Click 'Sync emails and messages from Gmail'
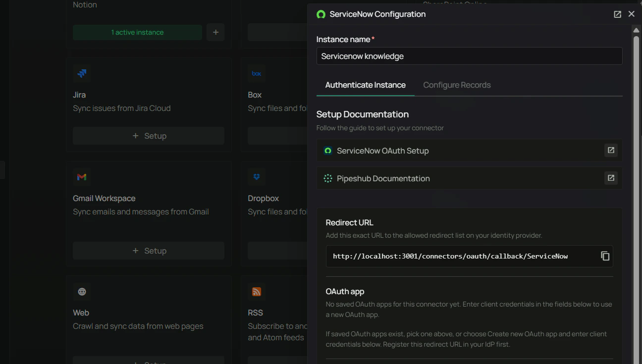The height and width of the screenshot is (364, 642). click(141, 211)
